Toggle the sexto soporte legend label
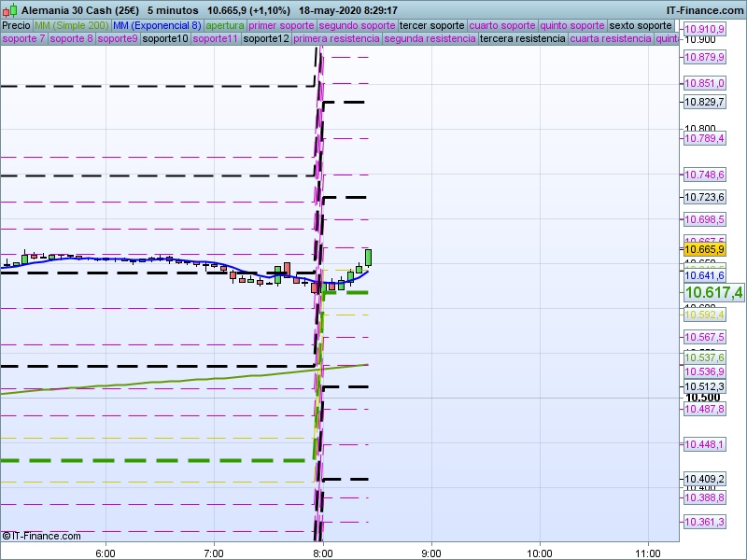Screen dimensions: 747x560 coord(640,25)
